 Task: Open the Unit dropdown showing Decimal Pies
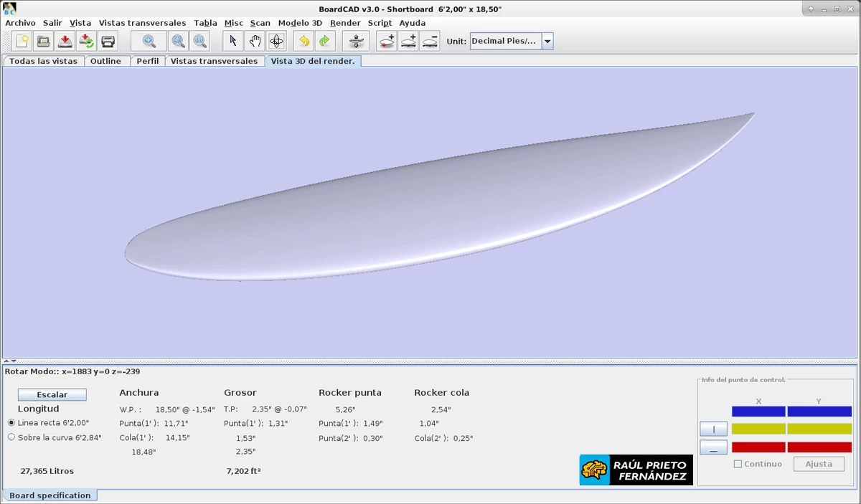tap(547, 41)
